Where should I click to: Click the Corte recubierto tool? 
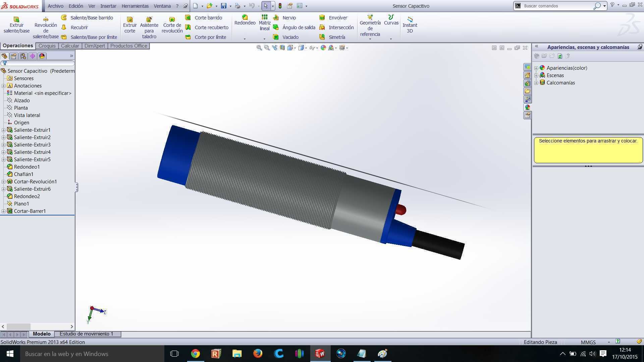[x=207, y=27]
